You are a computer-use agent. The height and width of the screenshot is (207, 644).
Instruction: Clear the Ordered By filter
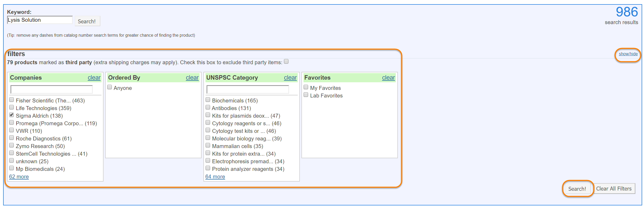pyautogui.click(x=192, y=78)
